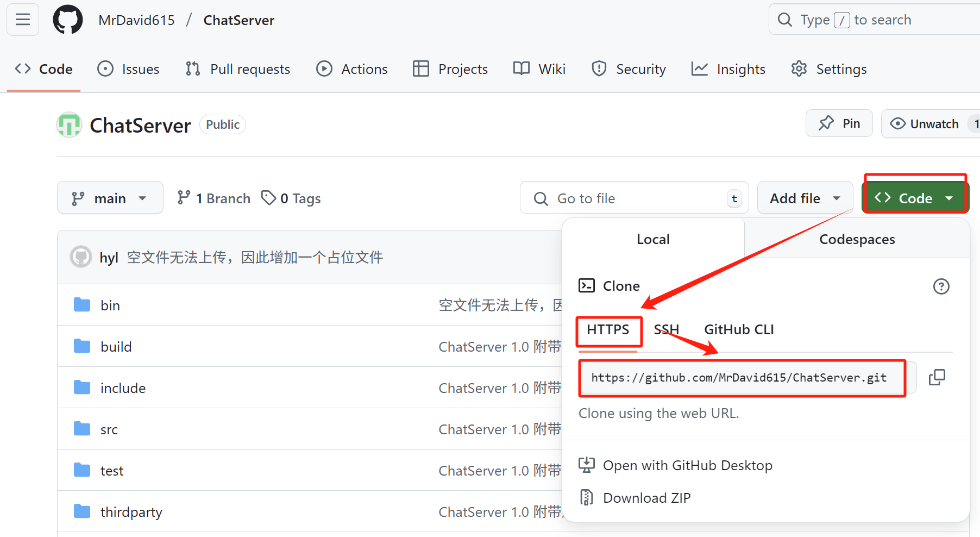The width and height of the screenshot is (980, 537).
Task: Open the MrDavid615 profile link
Action: click(x=136, y=20)
